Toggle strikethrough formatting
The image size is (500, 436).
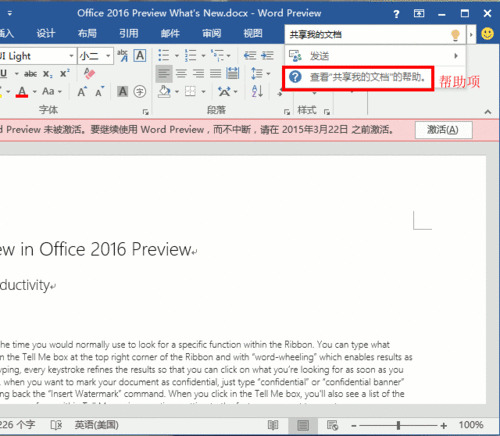click(30, 74)
